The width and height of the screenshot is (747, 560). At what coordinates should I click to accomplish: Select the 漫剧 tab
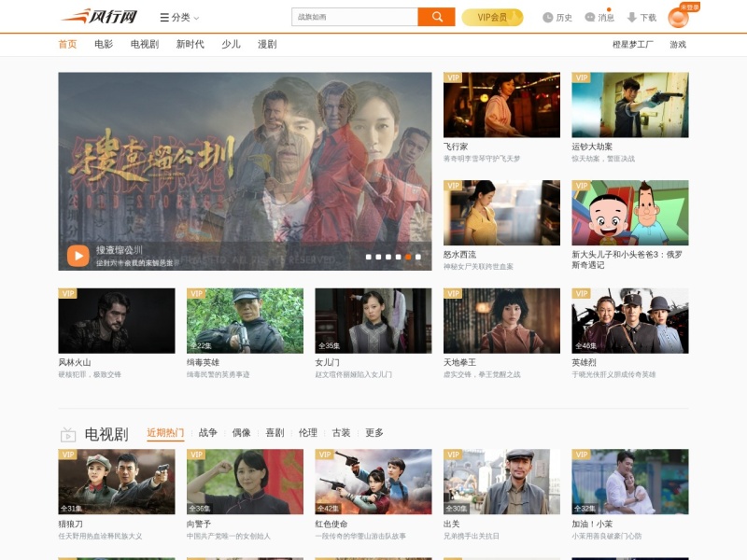(267, 44)
